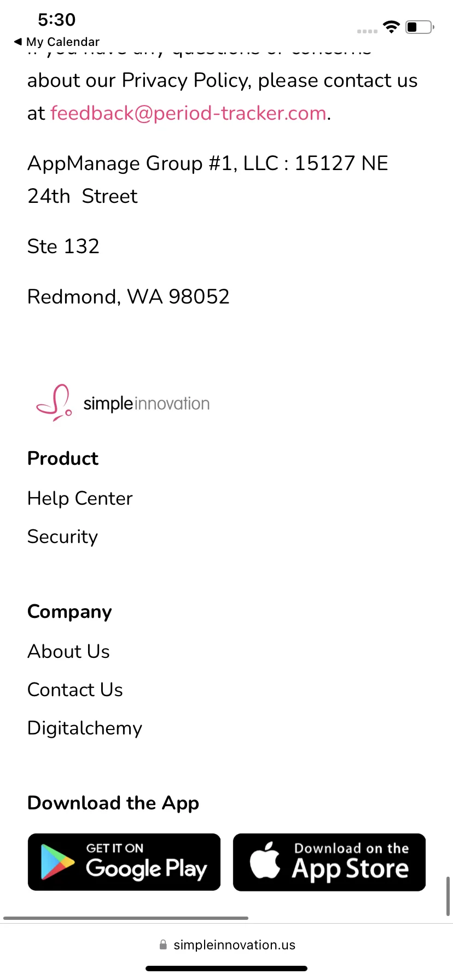
Task: Open the Security page link
Action: [62, 536]
